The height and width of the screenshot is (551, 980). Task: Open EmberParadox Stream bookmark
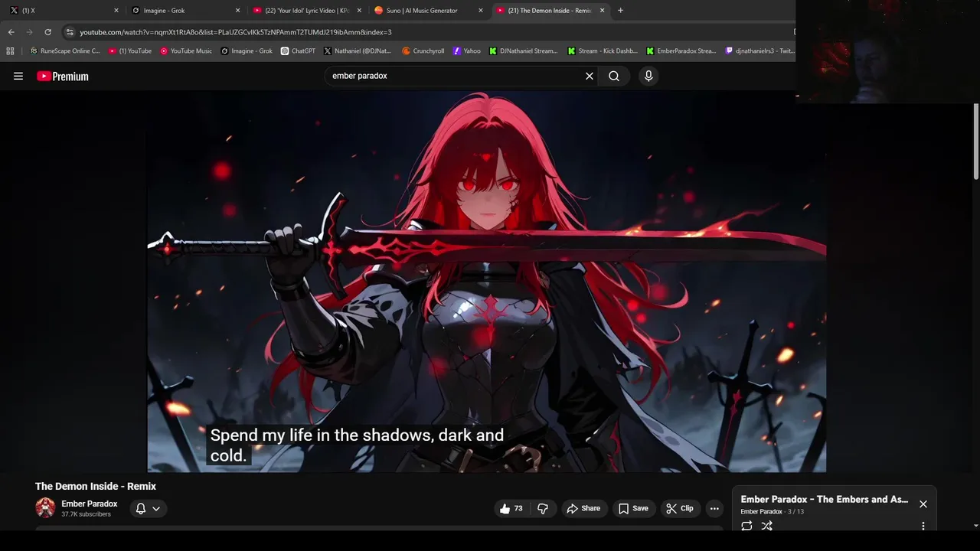click(681, 51)
